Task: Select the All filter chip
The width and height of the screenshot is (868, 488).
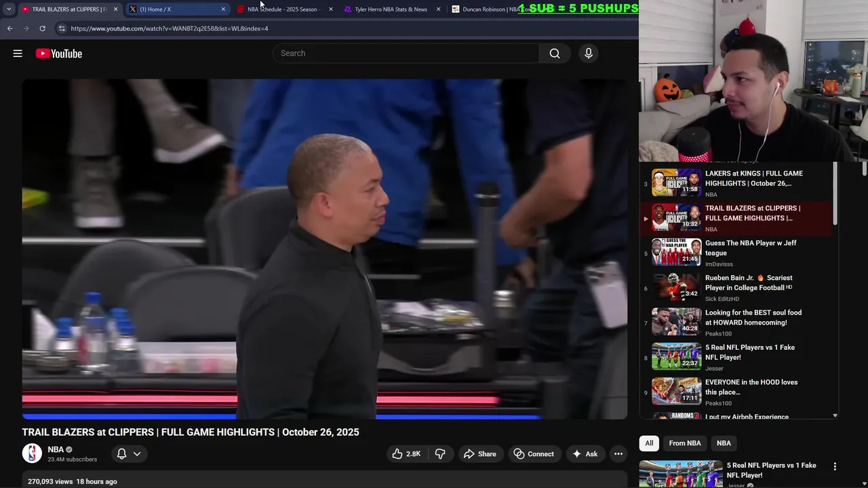Action: pos(649,443)
